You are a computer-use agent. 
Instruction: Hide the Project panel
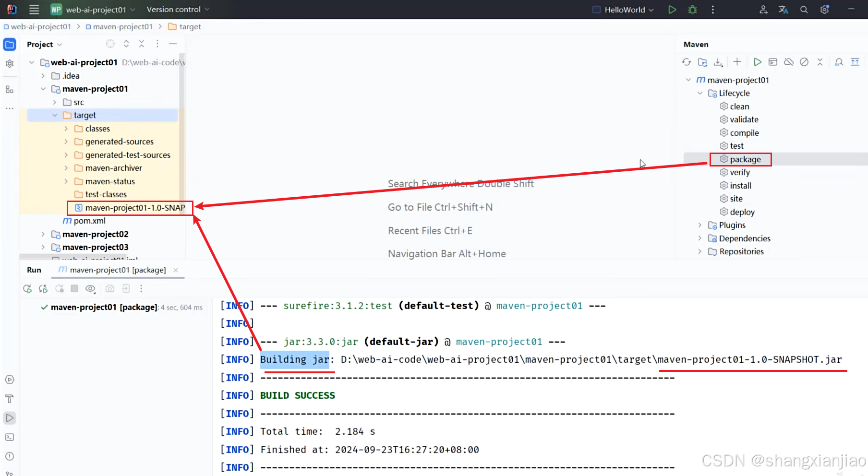coord(173,44)
